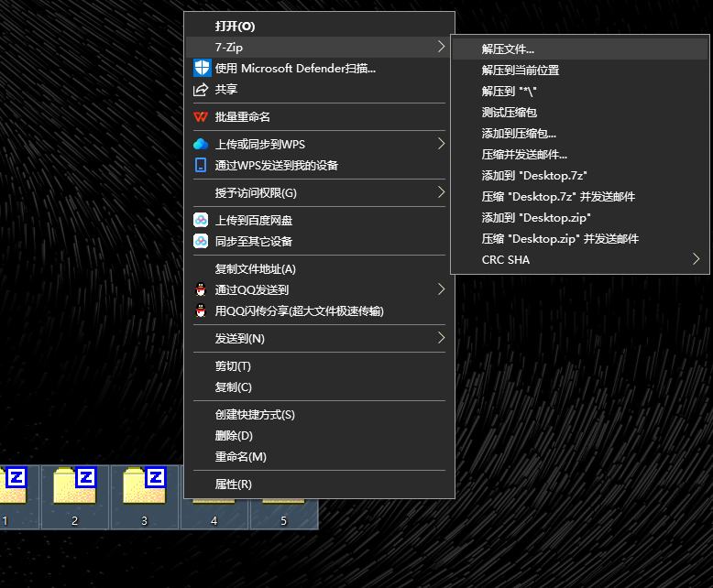Choose 同步至其它设备 entry
Screen dimensions: 713x588
319,241
